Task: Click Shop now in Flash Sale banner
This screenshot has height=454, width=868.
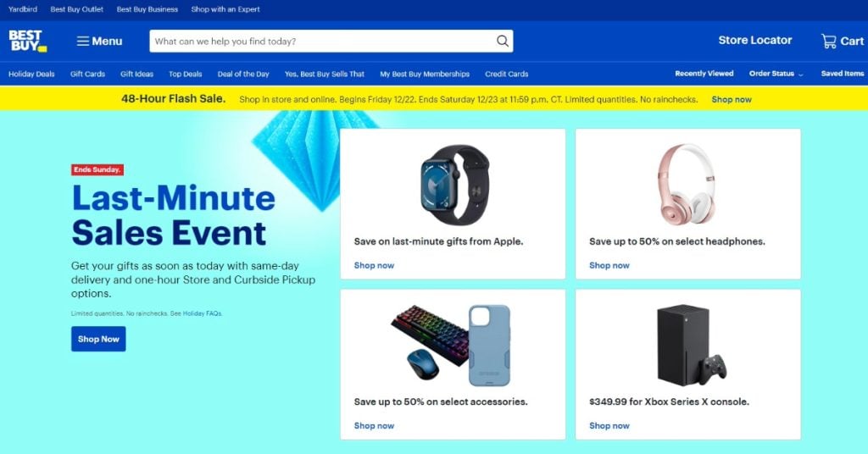Action: [732, 100]
